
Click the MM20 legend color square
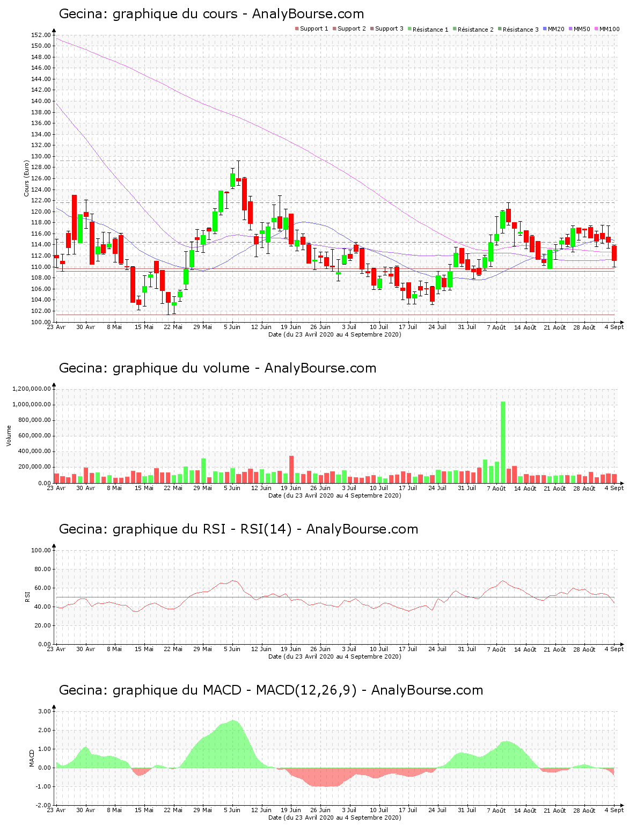pos(545,29)
